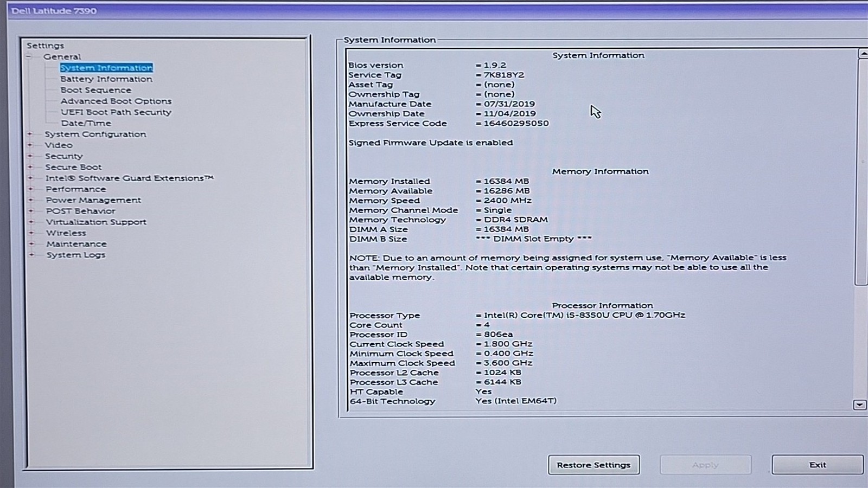Click the Manufacture Date 07/31/2019
868x488 pixels.
(x=509, y=104)
